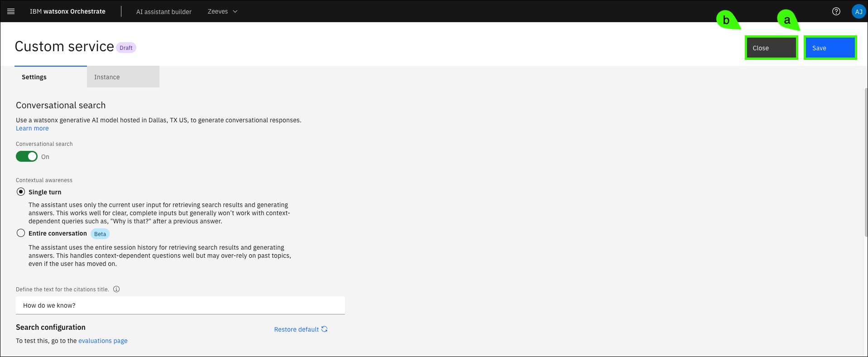Click the Restore default refresh icon

(324, 329)
